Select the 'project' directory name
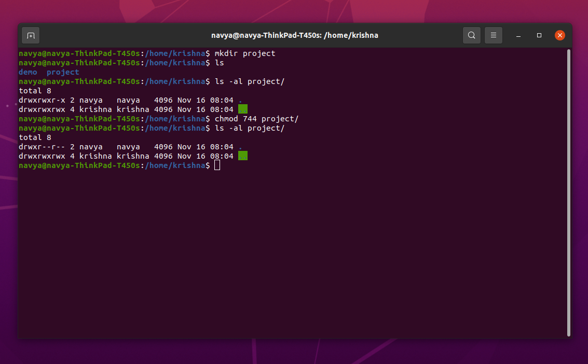 (x=63, y=72)
